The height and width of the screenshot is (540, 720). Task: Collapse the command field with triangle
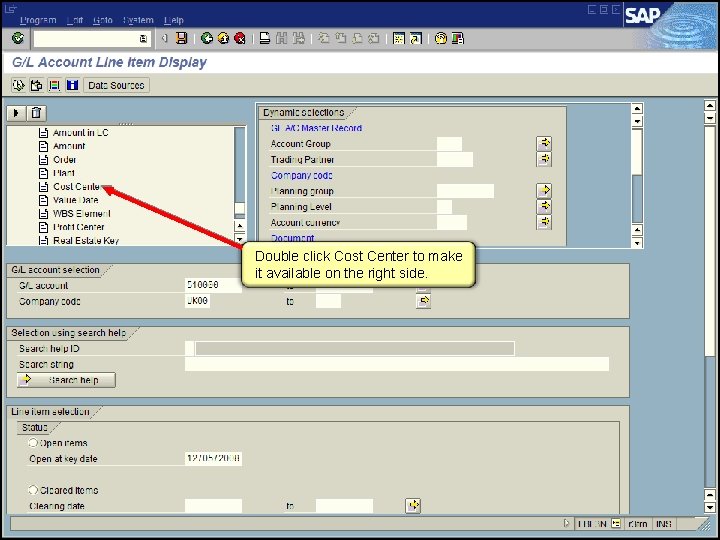click(164, 39)
